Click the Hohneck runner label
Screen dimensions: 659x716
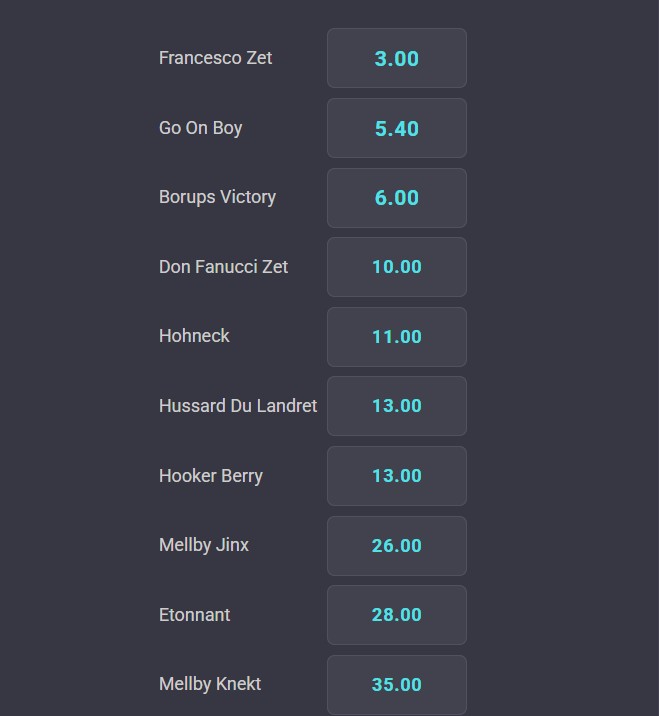coord(194,337)
